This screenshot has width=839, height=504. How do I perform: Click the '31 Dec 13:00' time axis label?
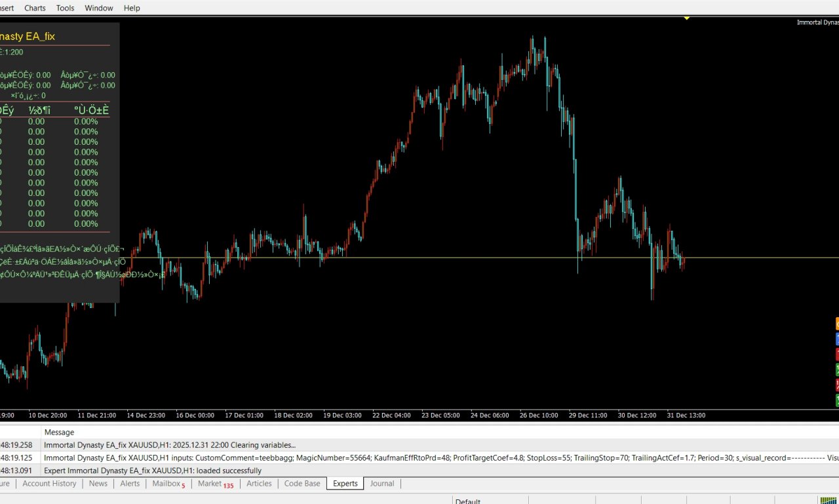686,416
